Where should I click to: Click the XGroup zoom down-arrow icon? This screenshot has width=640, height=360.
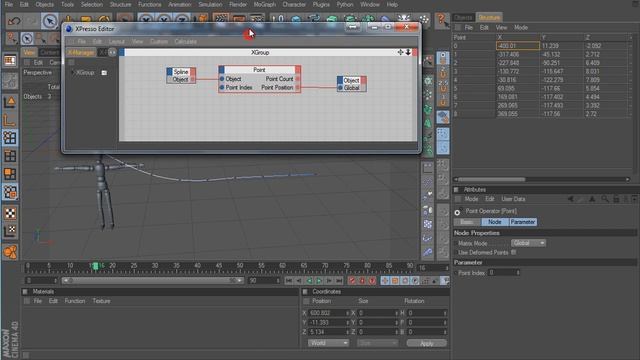point(408,52)
